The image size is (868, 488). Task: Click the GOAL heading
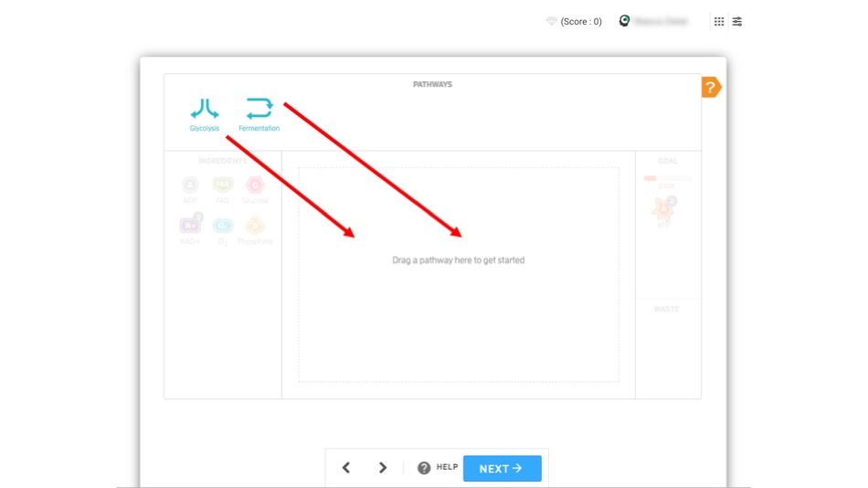(x=668, y=161)
